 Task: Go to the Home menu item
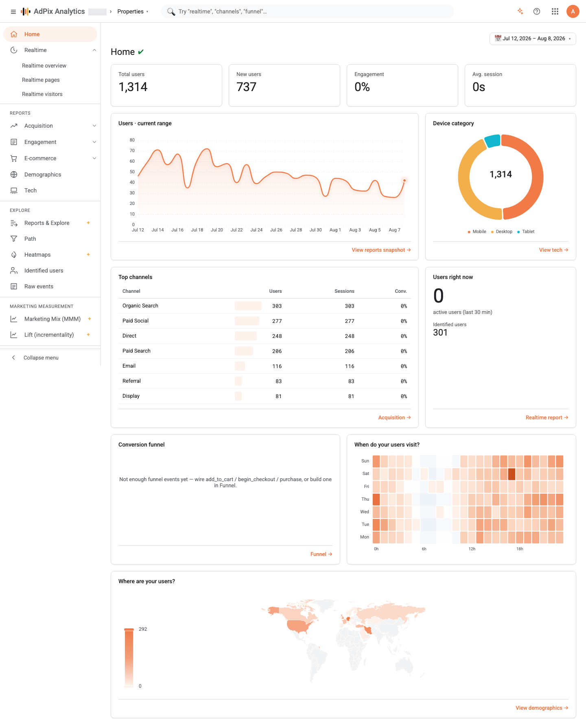[50, 34]
